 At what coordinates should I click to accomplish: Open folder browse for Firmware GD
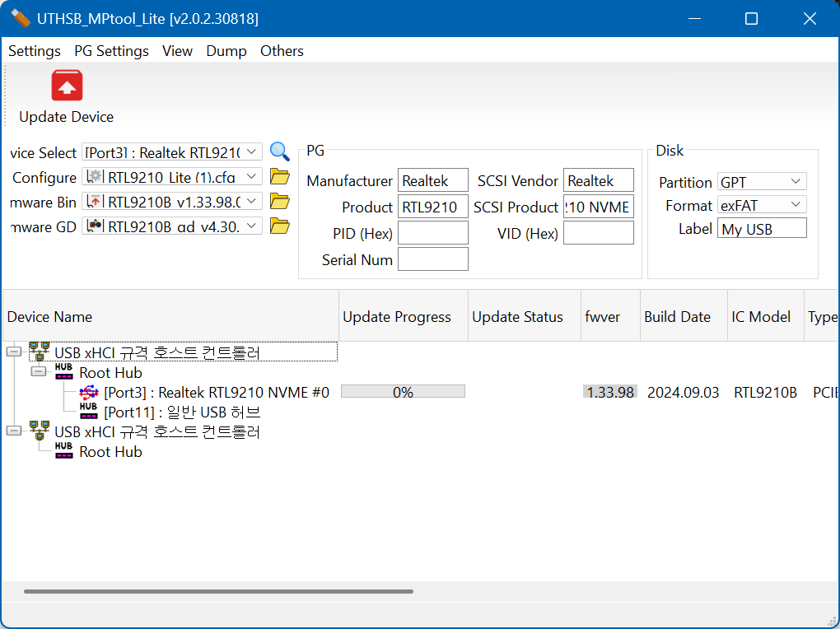click(x=280, y=226)
